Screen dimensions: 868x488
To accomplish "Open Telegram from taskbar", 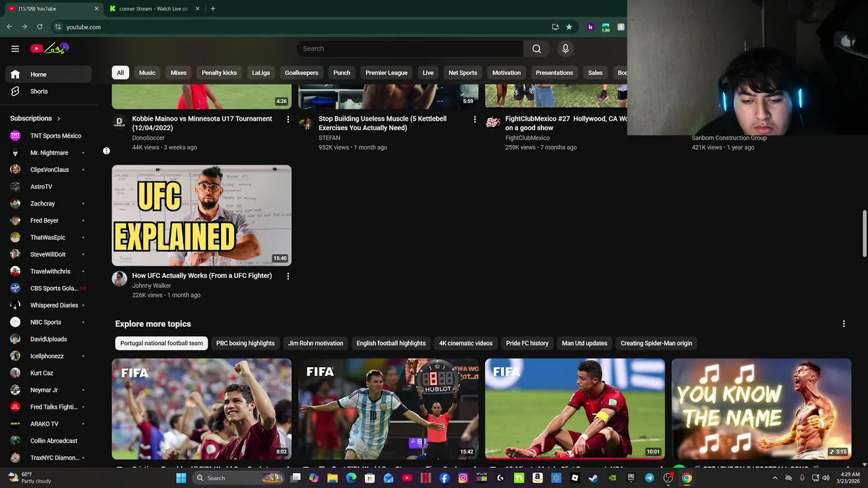I will tap(649, 478).
